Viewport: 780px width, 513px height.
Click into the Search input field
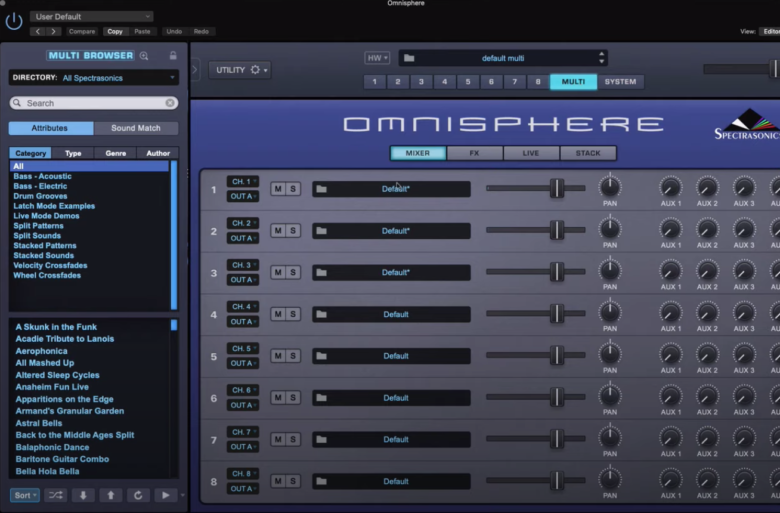(94, 103)
